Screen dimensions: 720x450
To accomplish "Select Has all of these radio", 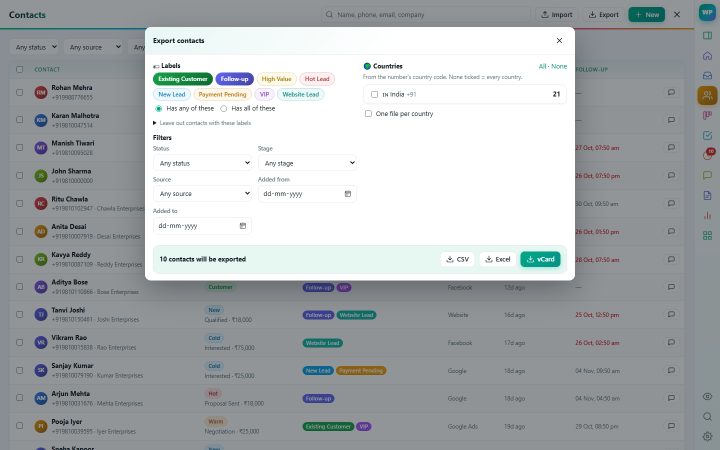I will [224, 108].
